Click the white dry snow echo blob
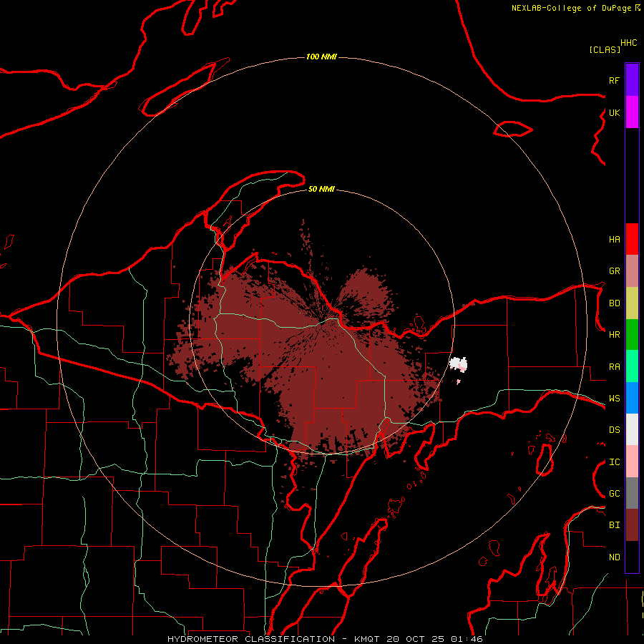 click(458, 364)
